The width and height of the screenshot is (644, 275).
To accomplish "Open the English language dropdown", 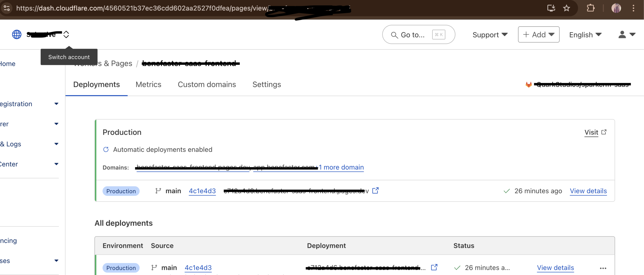I will tap(585, 35).
